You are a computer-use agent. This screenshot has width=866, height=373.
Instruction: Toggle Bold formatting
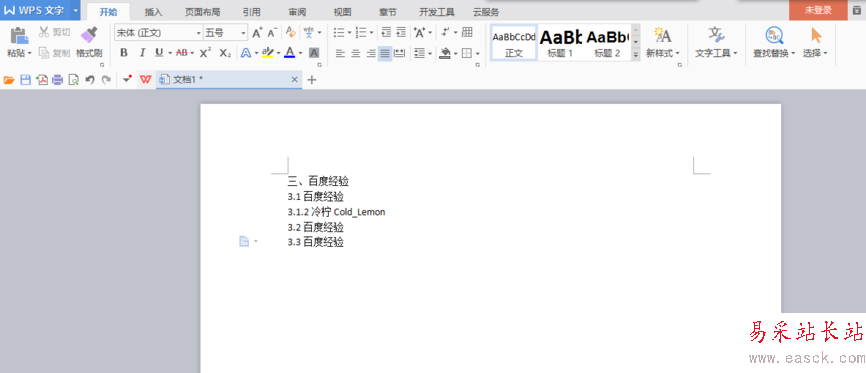[124, 52]
